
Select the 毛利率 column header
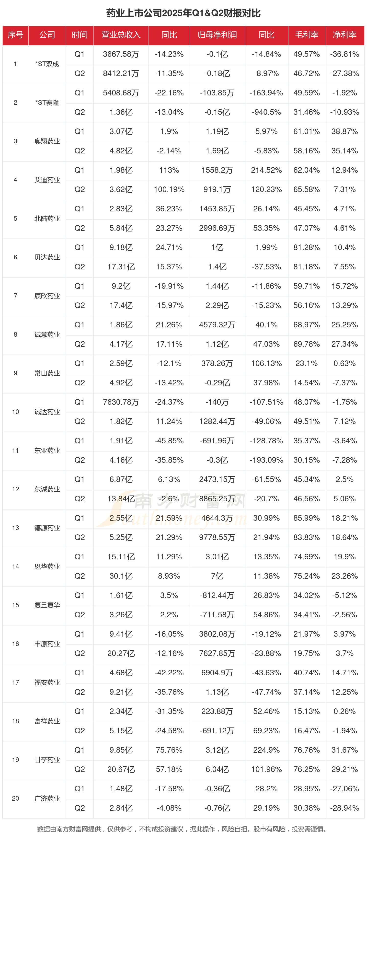coord(307,35)
